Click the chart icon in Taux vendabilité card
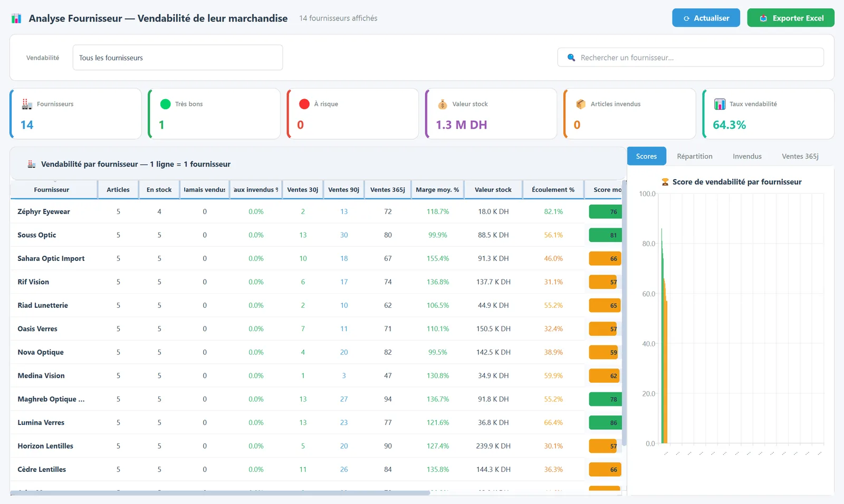 tap(720, 104)
